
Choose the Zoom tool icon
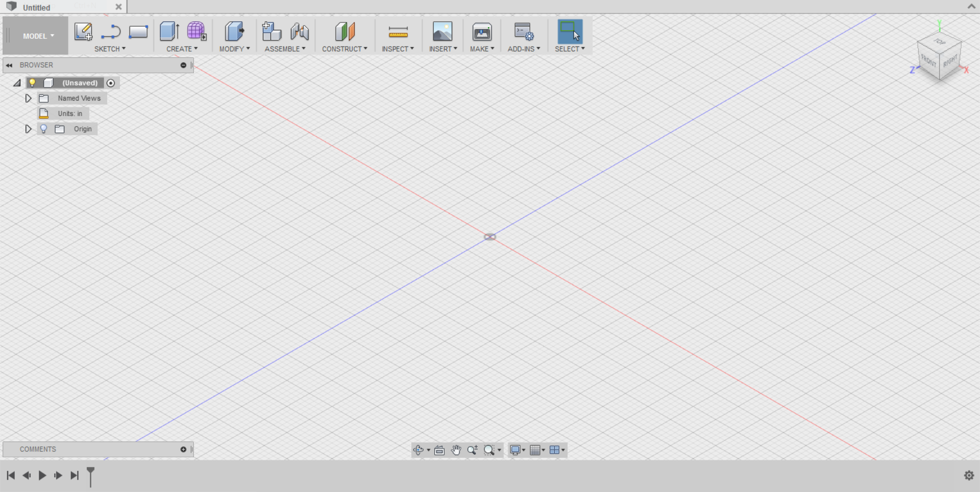473,450
